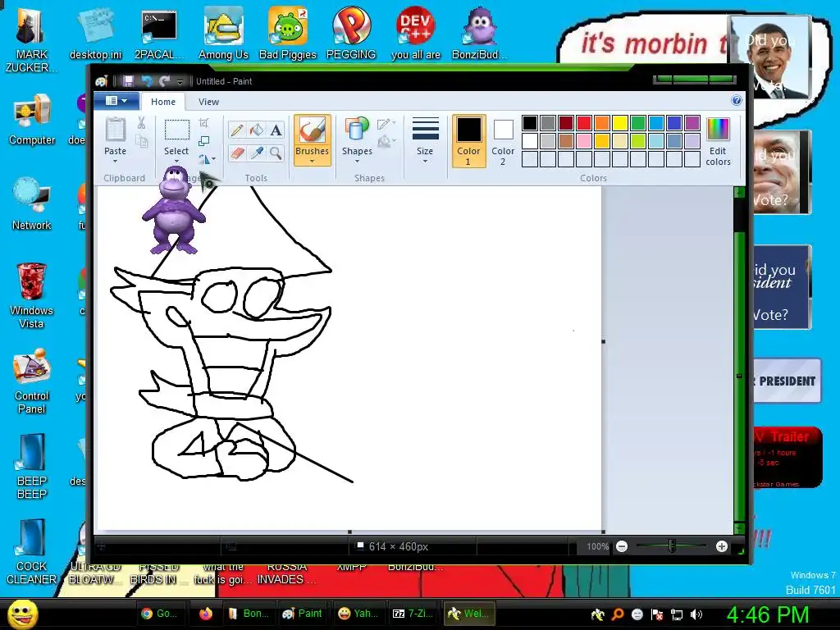This screenshot has width=840, height=630.
Task: Open the PEGGING desktop icon
Action: 351,34
